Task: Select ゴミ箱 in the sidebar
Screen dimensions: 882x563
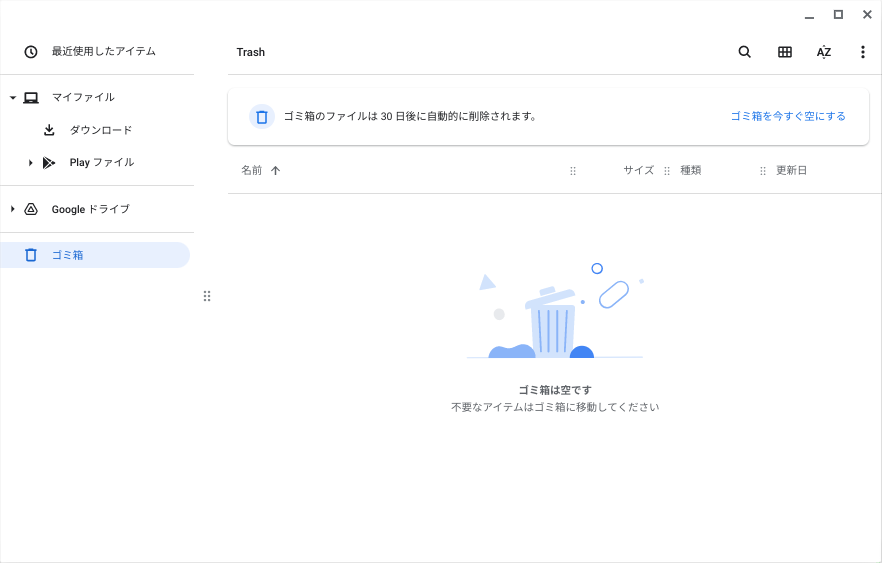Action: click(94, 255)
